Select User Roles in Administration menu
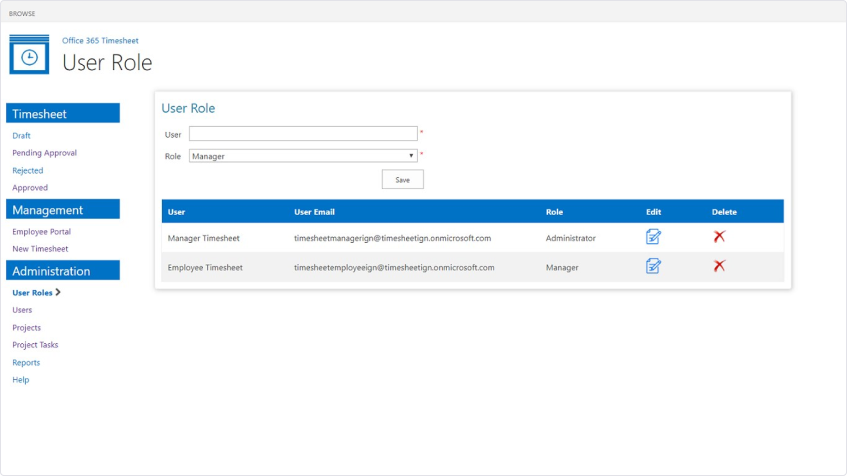The width and height of the screenshot is (847, 476). click(x=32, y=293)
